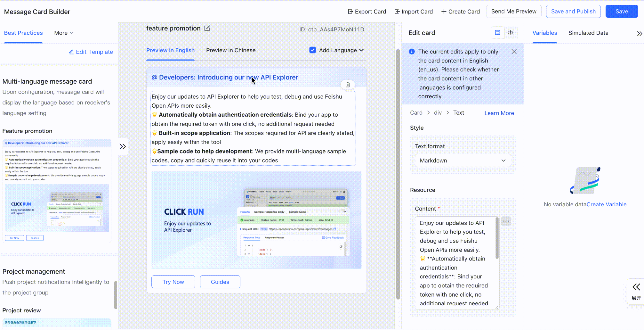
Task: Click the Export Card button
Action: [x=367, y=12]
